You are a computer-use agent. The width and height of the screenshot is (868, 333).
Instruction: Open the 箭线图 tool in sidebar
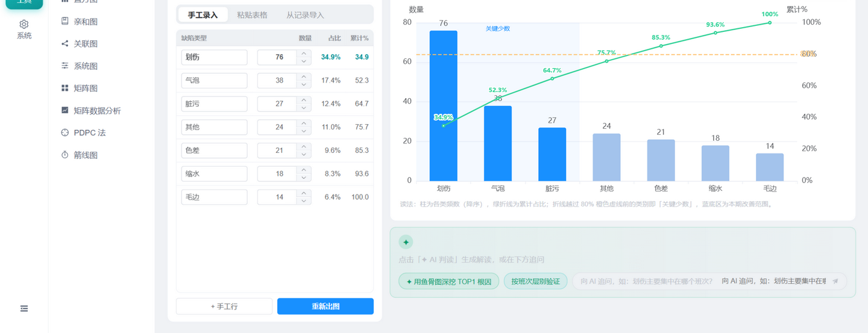click(x=86, y=155)
